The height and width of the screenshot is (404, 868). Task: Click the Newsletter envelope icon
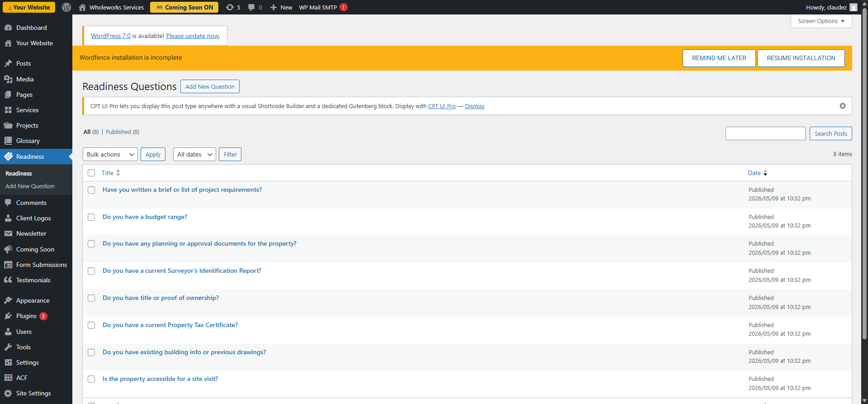tap(8, 233)
